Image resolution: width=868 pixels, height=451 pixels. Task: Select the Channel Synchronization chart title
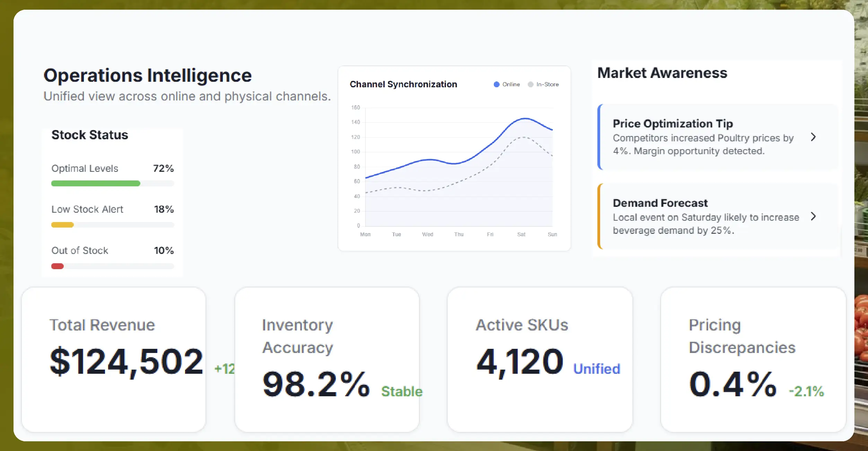[403, 84]
